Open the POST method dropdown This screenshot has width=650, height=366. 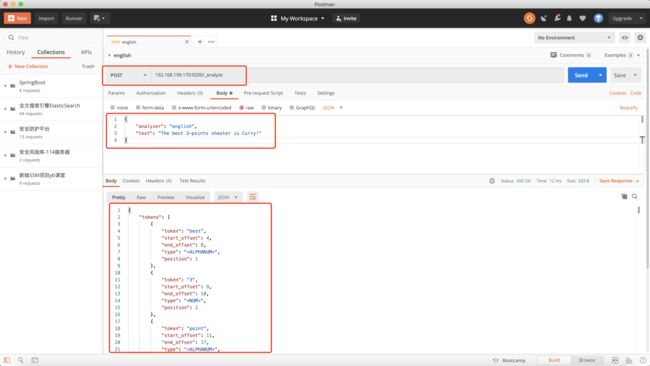[x=128, y=75]
